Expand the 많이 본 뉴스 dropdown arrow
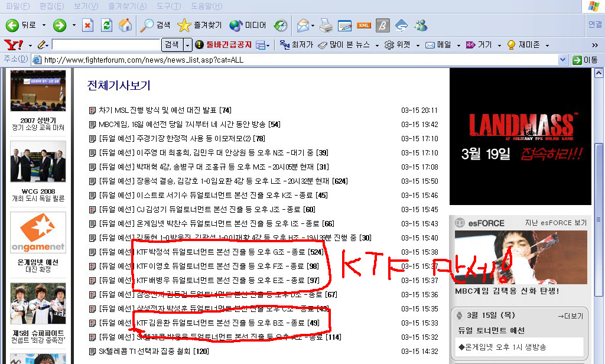Screen dimensions: 605x364 377,45
